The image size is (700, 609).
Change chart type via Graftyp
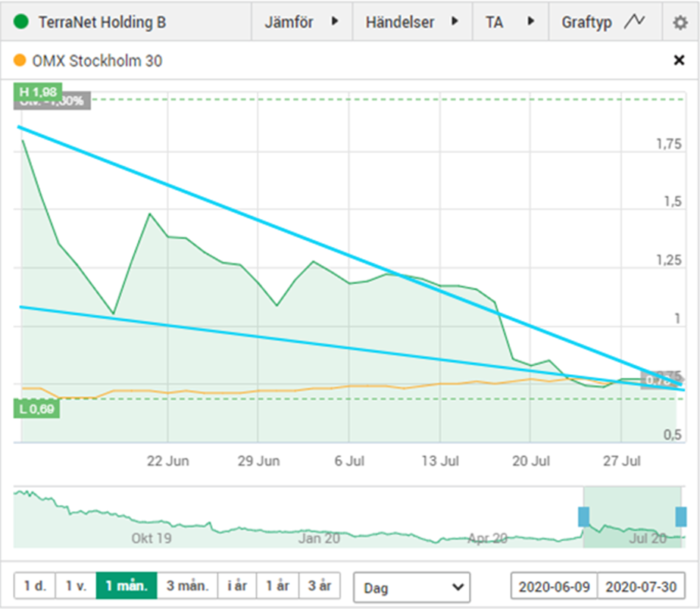click(605, 21)
